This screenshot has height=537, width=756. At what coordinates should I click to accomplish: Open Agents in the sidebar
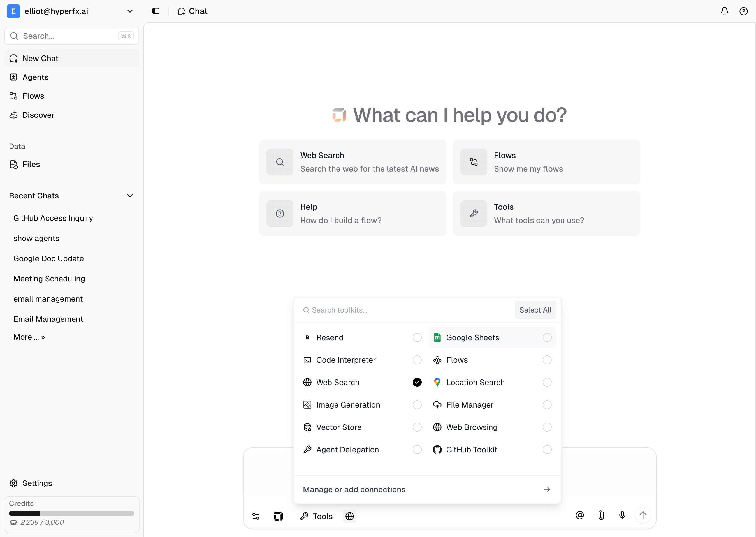[35, 77]
